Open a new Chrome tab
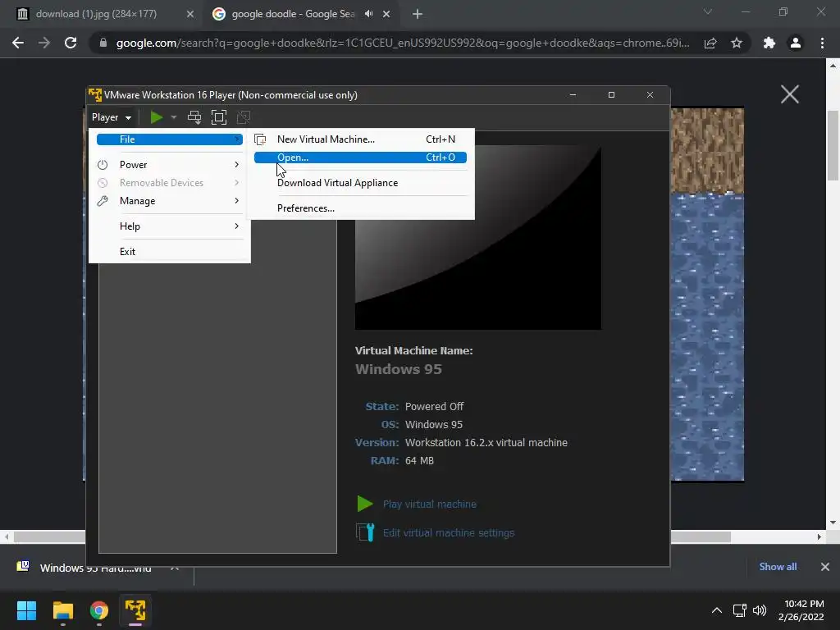The width and height of the screenshot is (840, 630). (x=418, y=15)
